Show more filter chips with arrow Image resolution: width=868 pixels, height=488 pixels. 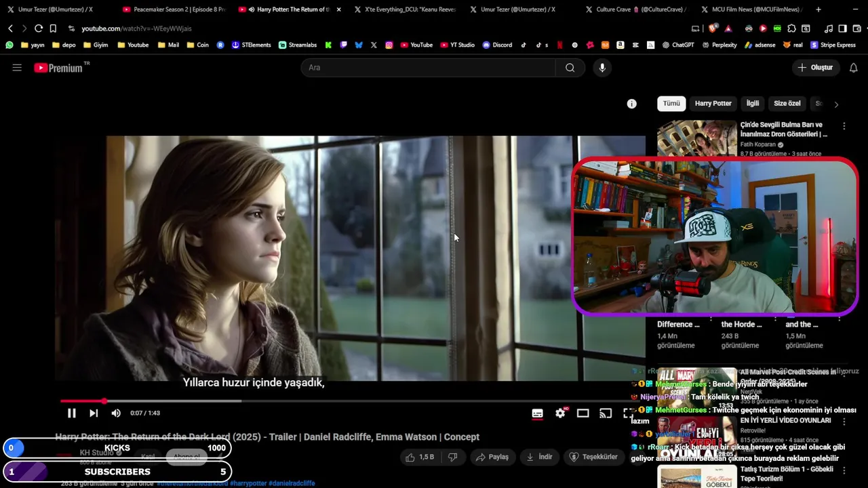(x=836, y=104)
